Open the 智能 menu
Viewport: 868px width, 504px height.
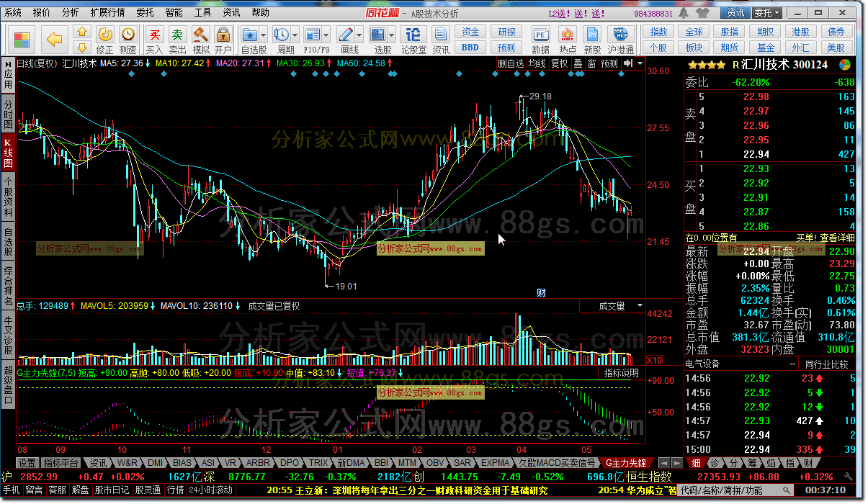pyautogui.click(x=174, y=12)
